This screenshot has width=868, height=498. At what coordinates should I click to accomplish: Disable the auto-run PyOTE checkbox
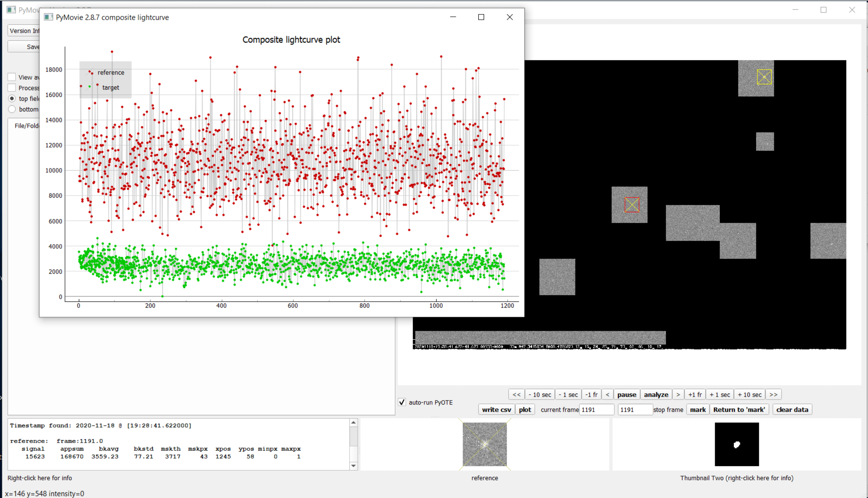click(402, 402)
